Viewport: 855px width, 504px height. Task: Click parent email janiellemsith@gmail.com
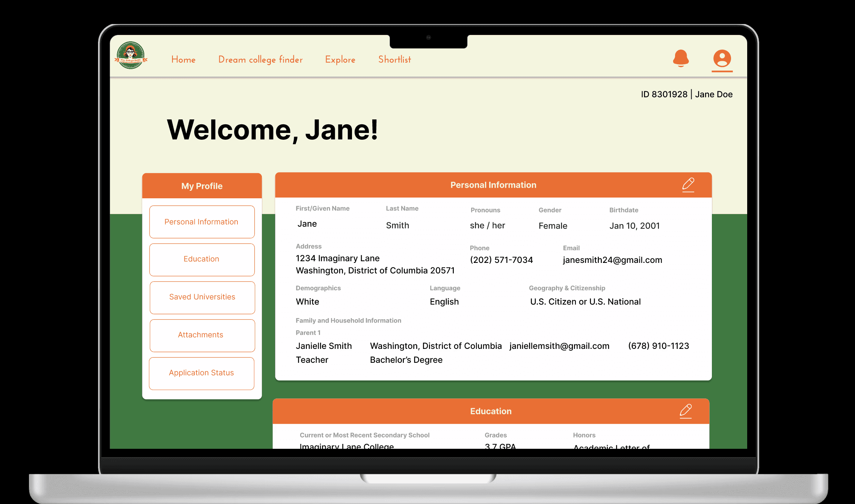(559, 346)
